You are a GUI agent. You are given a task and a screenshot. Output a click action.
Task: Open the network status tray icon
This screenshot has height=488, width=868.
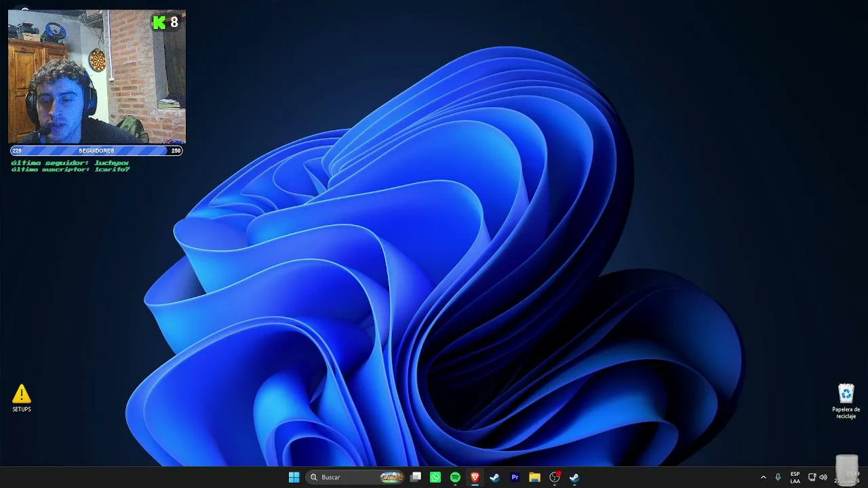point(812,477)
